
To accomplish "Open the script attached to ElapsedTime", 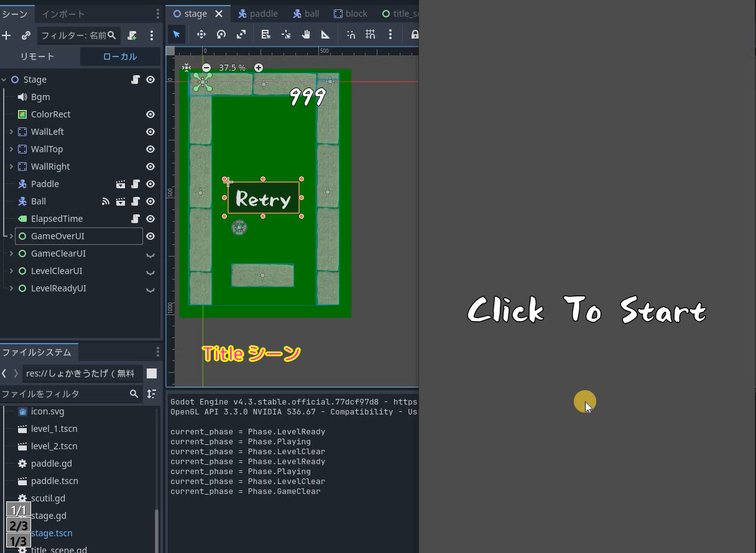I will pos(135,219).
